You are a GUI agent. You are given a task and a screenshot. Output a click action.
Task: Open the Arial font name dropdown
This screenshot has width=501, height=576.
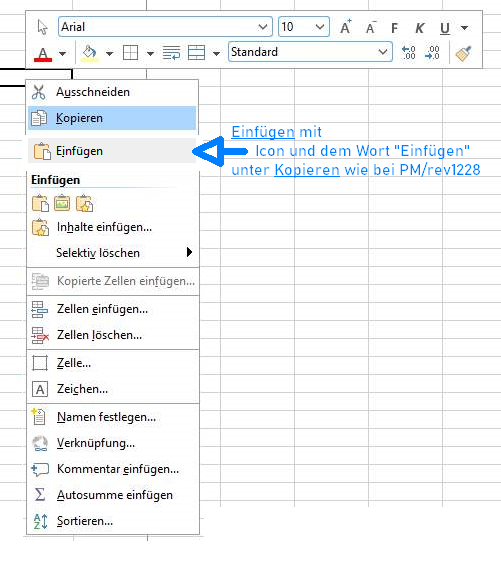click(x=165, y=26)
